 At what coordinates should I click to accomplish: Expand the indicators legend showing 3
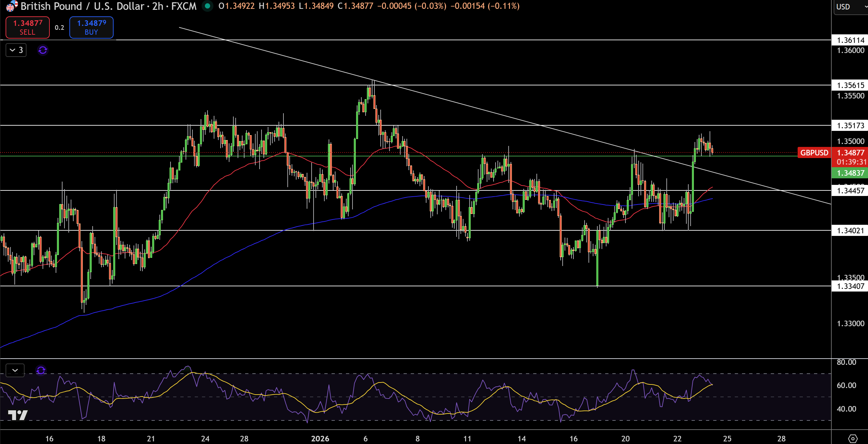tap(16, 50)
